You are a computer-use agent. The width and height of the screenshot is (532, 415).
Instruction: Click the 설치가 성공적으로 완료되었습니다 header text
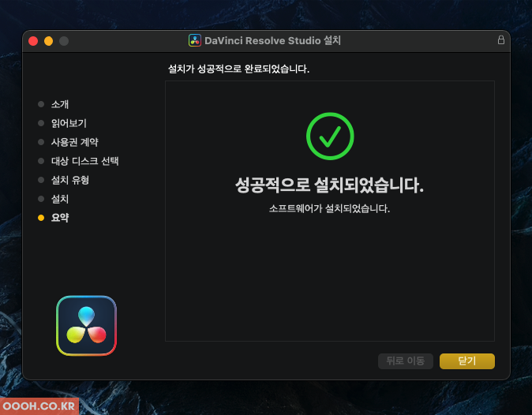tap(238, 69)
